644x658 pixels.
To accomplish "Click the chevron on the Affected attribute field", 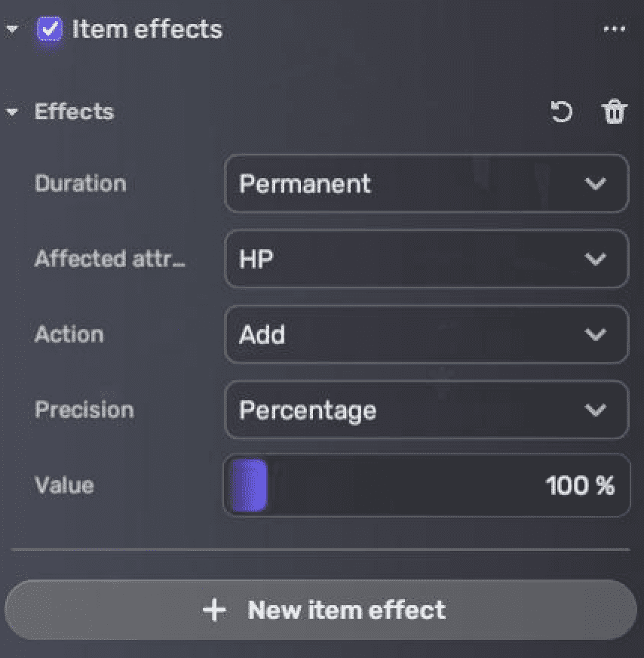I will click(x=596, y=260).
